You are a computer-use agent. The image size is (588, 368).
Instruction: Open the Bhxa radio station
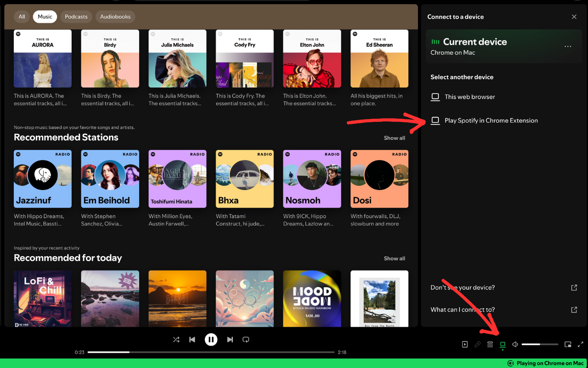tap(245, 179)
